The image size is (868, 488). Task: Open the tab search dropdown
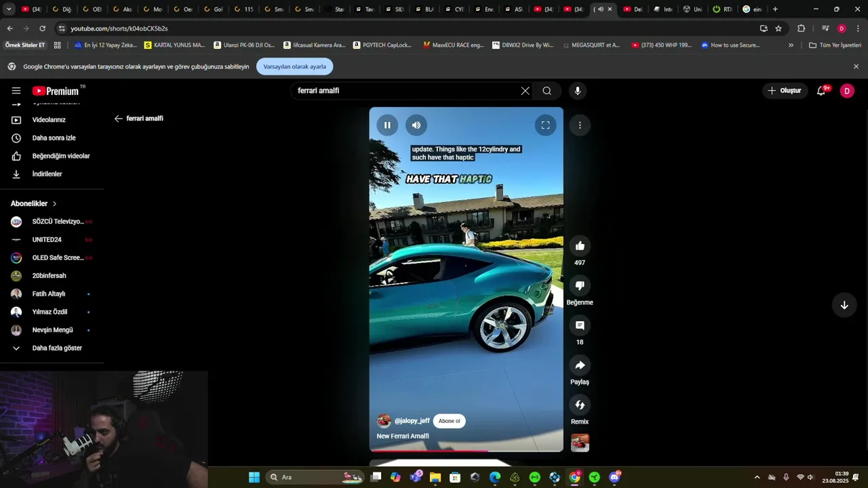tap(8, 9)
